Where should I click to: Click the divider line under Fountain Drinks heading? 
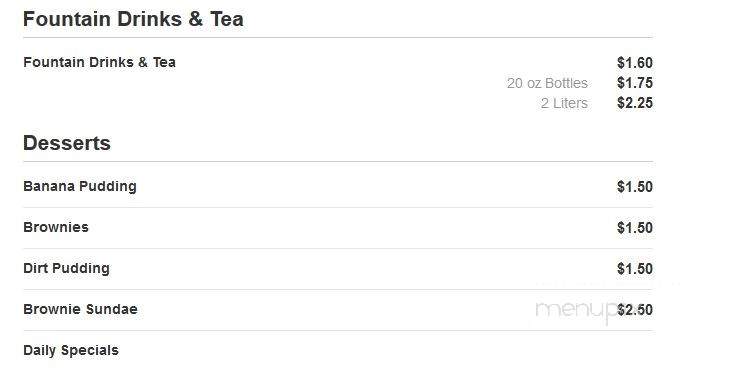point(338,37)
